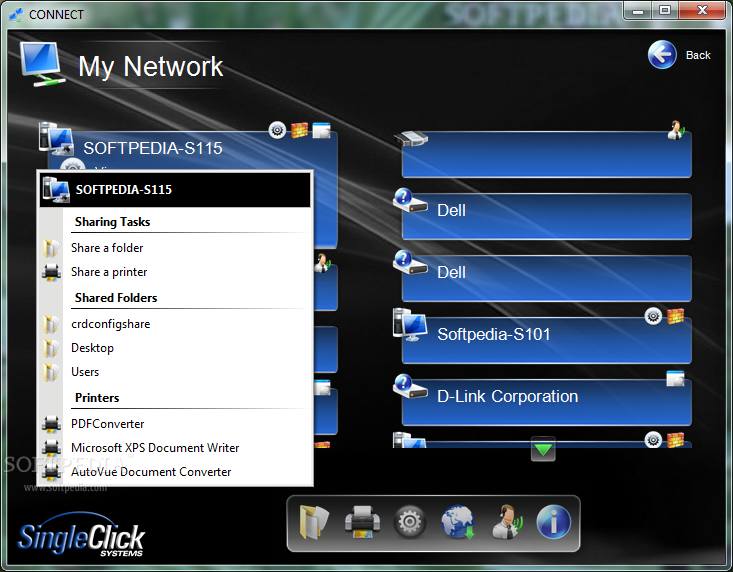Click globe download icon in bottom dock
This screenshot has height=572, width=733.
point(458,522)
